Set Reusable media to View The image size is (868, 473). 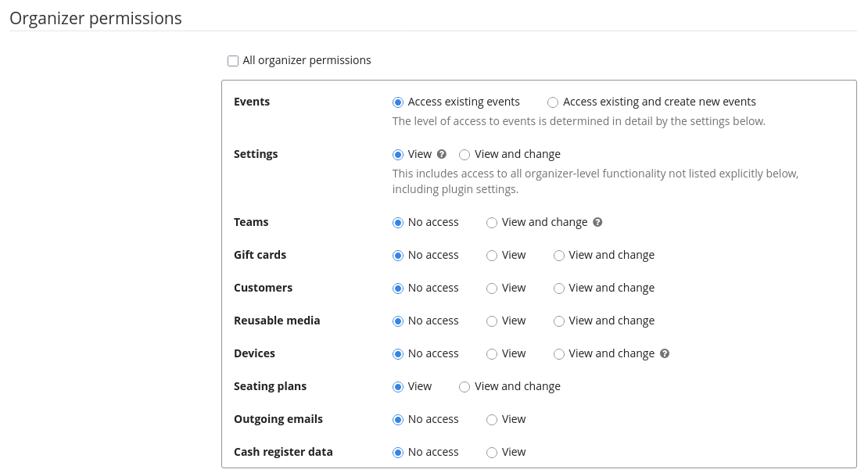tap(492, 321)
